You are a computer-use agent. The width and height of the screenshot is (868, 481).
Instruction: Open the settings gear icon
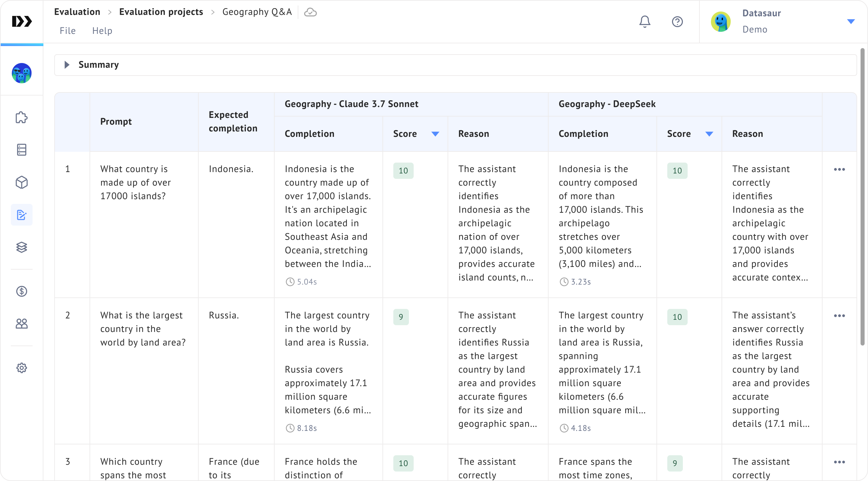pos(22,368)
